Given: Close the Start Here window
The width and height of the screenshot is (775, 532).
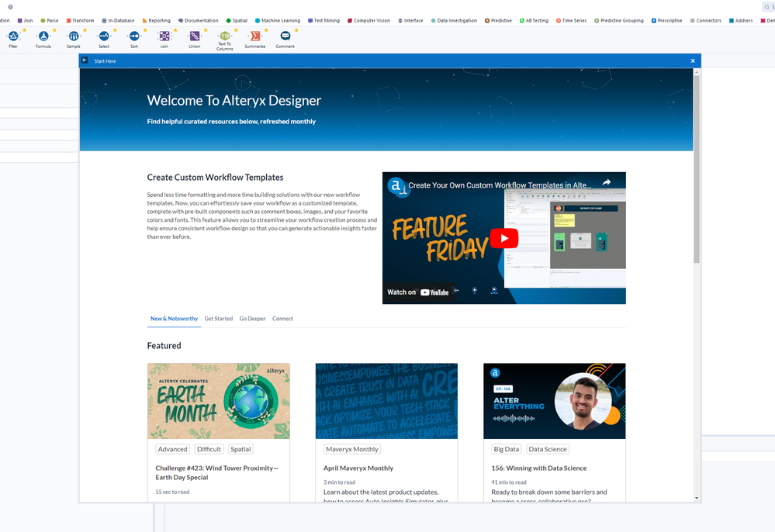Looking at the screenshot, I should (693, 60).
